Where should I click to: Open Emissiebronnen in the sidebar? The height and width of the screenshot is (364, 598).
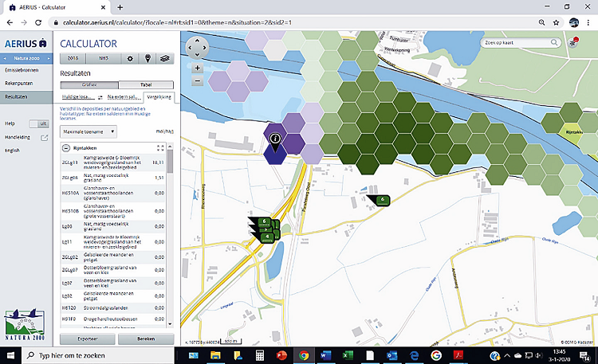click(22, 71)
